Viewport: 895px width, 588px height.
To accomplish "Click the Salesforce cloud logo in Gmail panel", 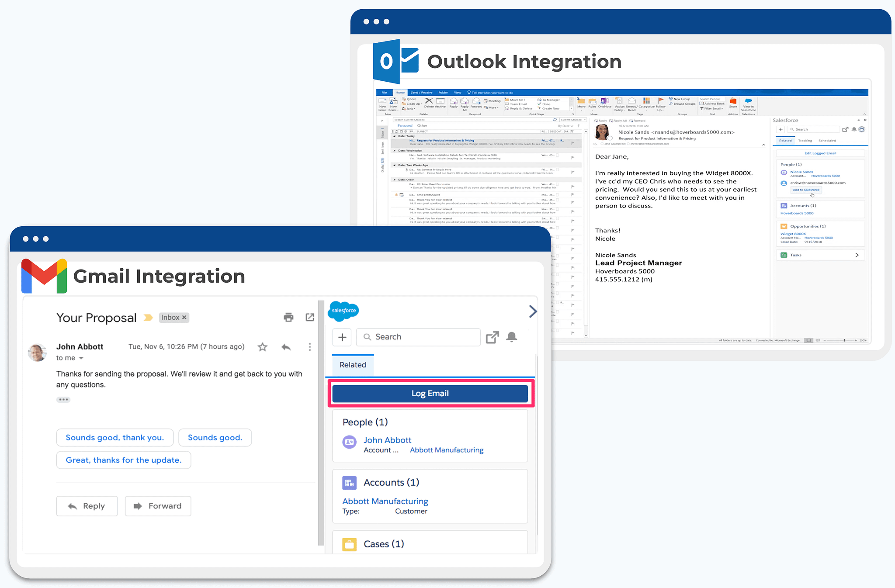I will 343,311.
